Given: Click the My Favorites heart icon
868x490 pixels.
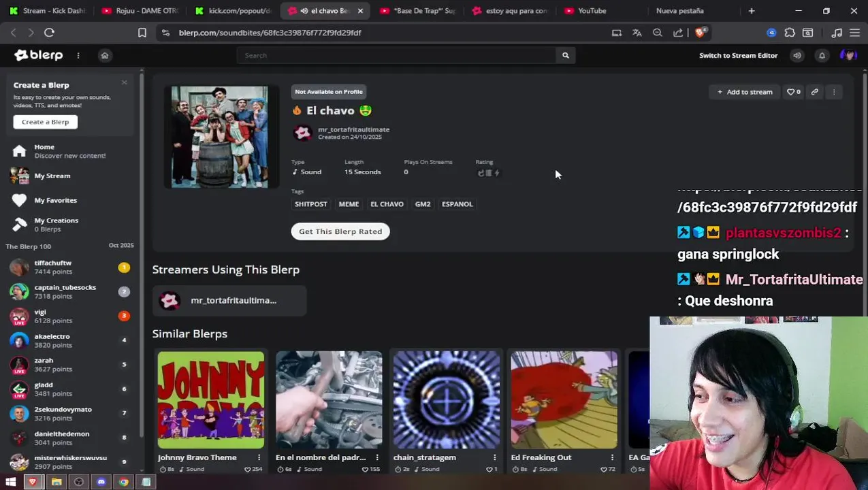Looking at the screenshot, I should (19, 200).
